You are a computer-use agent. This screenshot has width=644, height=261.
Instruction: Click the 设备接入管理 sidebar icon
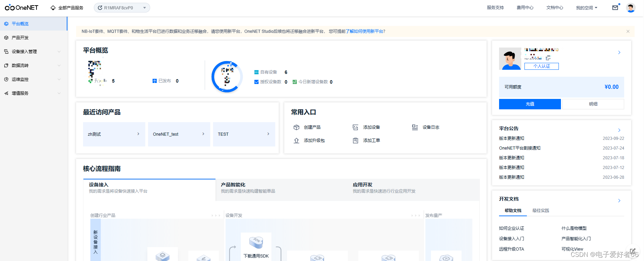tap(6, 51)
